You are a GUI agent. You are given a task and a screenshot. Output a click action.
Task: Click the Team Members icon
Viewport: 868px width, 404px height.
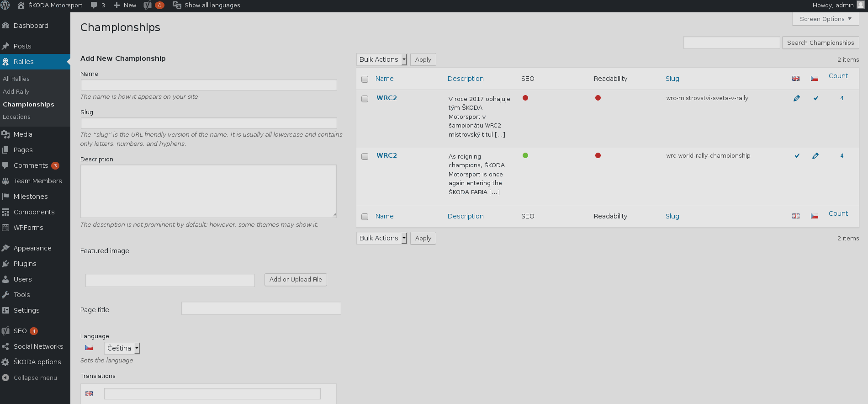click(5, 181)
